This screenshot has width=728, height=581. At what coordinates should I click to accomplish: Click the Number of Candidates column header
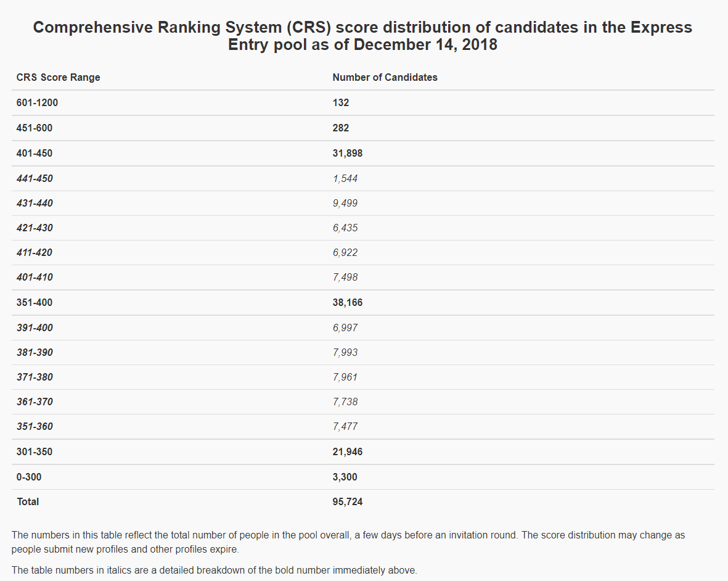[385, 78]
